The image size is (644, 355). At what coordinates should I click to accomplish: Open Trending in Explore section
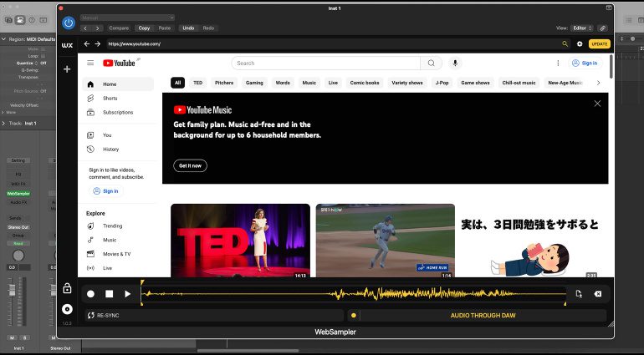coord(118,226)
